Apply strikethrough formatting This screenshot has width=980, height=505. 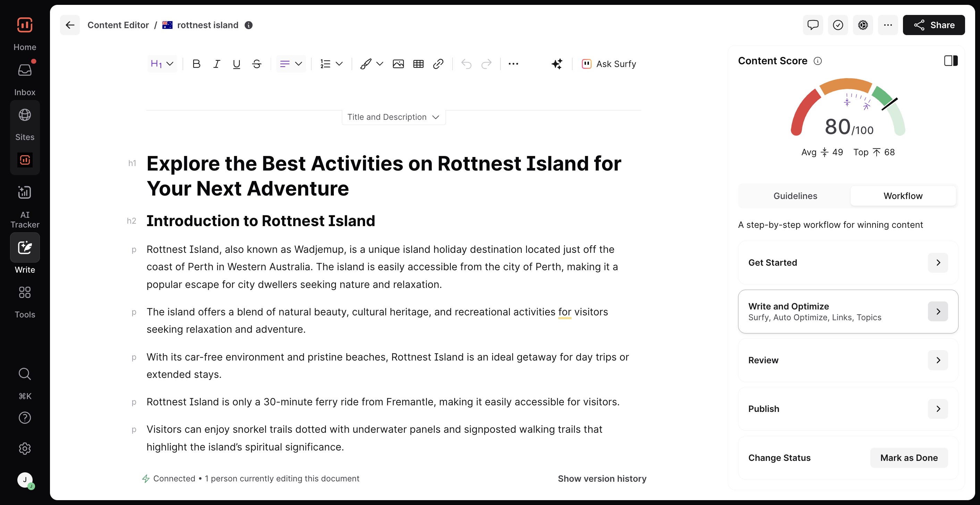[257, 64]
